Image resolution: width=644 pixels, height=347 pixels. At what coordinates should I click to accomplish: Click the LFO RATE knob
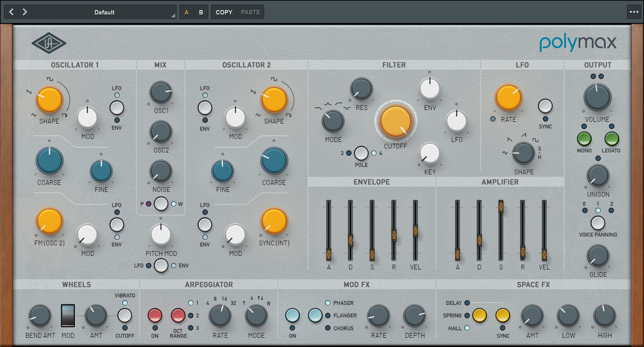pyautogui.click(x=508, y=97)
